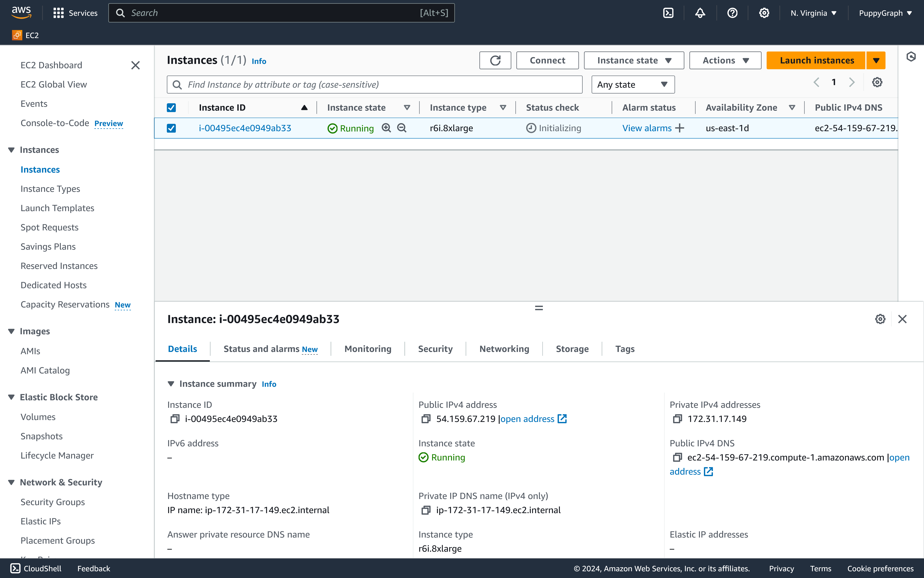Toggle the select-all instances checkbox
This screenshot has height=578, width=924.
171,108
